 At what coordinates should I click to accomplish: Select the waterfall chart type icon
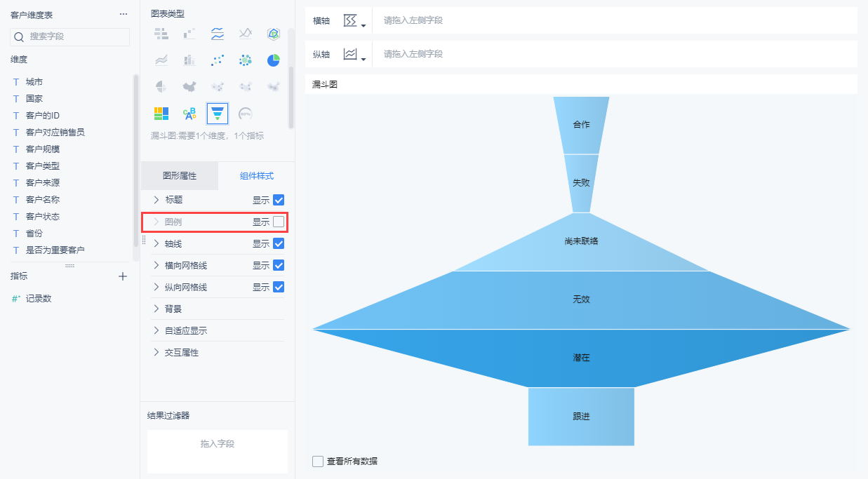[189, 34]
